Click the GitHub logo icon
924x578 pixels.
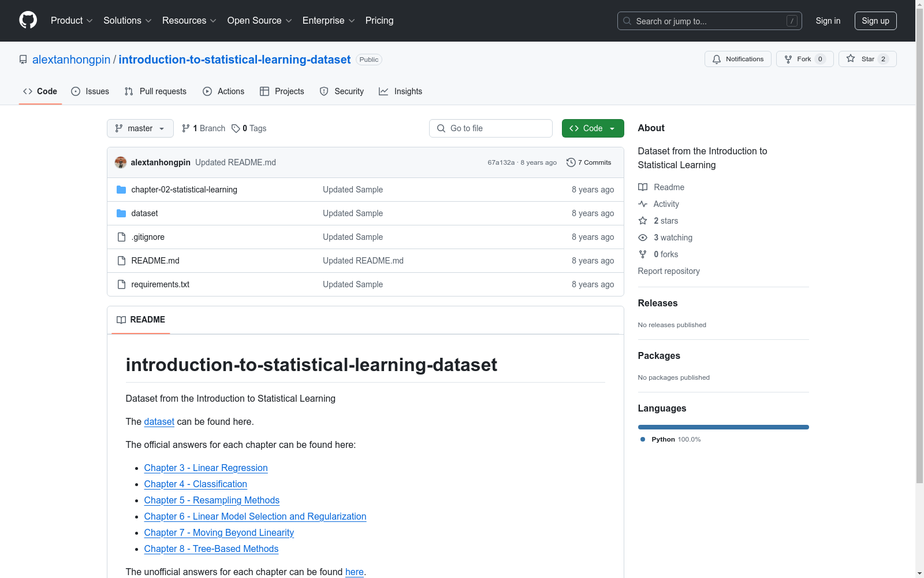pos(28,20)
